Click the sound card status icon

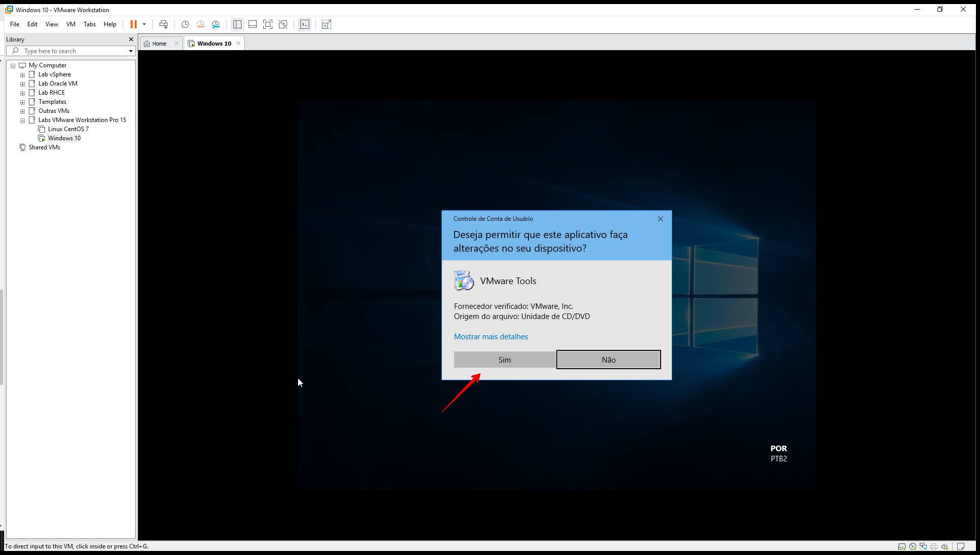click(945, 546)
